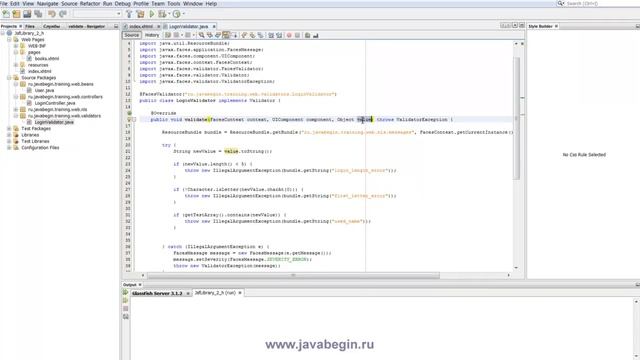Select User.java in project tree

point(44,90)
